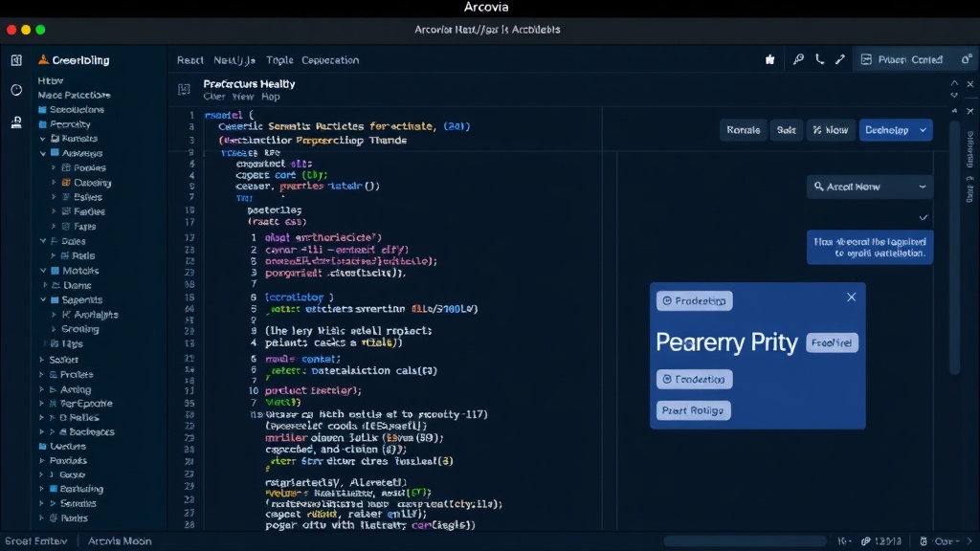Open the user account icon in activity bar

[x=16, y=122]
